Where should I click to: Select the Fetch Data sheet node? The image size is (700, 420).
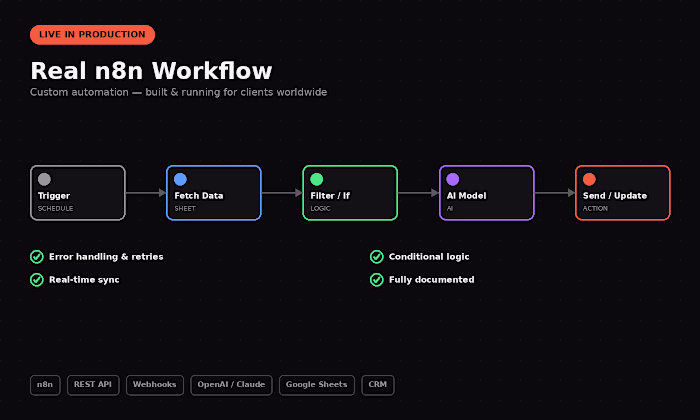click(214, 193)
